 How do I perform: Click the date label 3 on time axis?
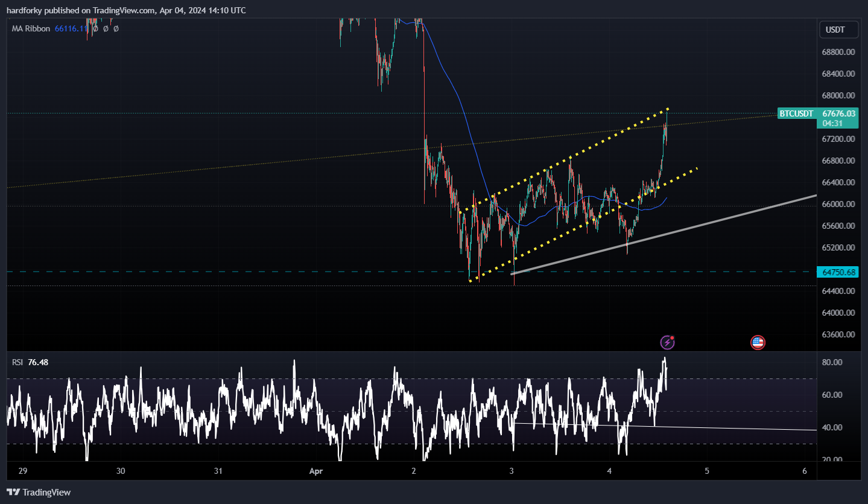[x=512, y=471]
